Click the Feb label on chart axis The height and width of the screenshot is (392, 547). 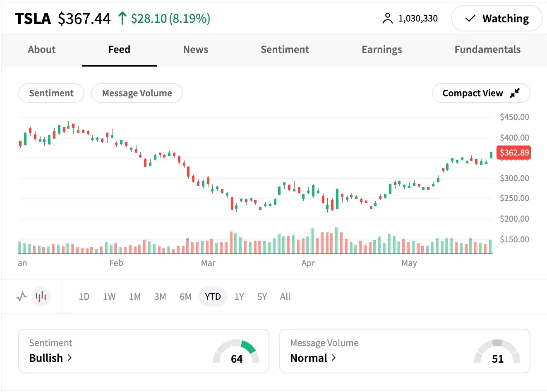point(116,263)
